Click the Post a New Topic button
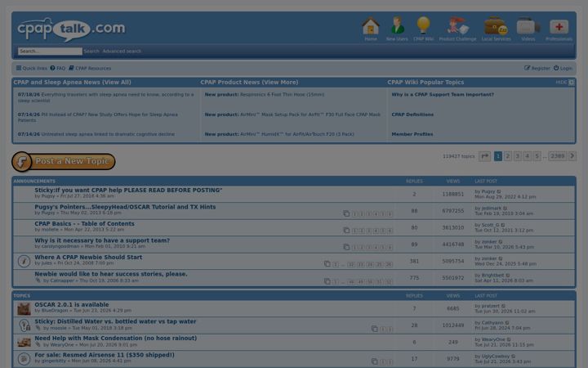588x368 pixels. click(64, 161)
